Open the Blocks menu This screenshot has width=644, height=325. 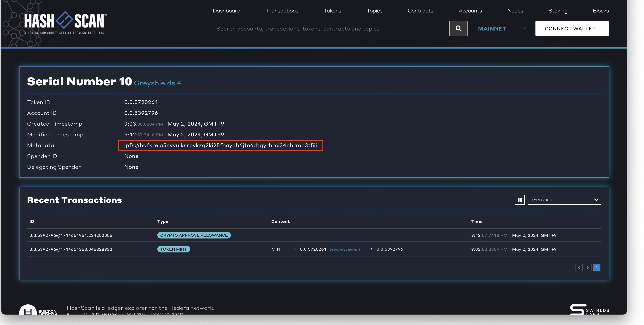coord(600,10)
